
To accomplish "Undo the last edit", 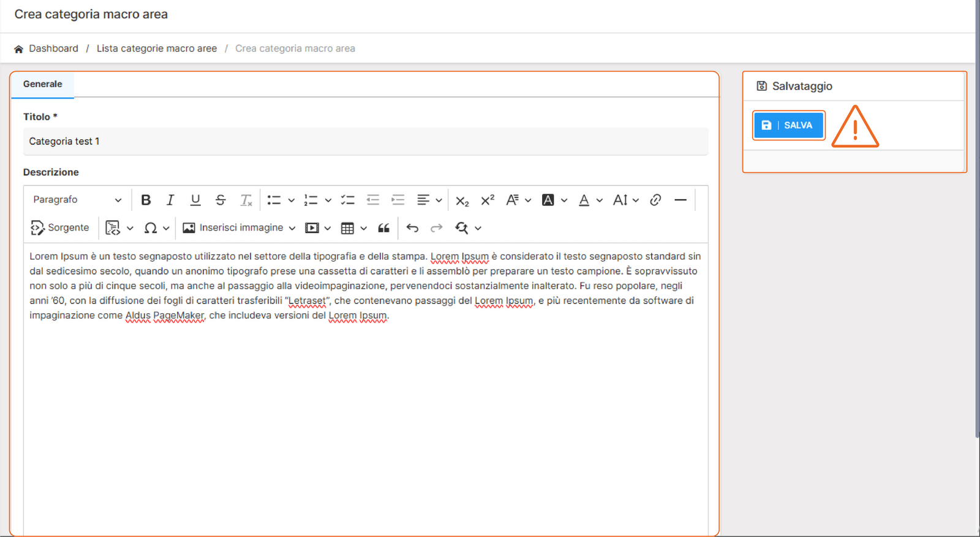I will click(412, 228).
